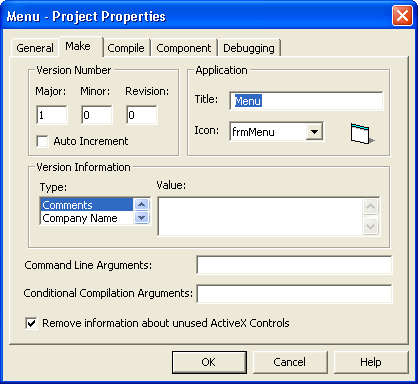
Task: Click the Type list up arrow
Action: click(141, 204)
